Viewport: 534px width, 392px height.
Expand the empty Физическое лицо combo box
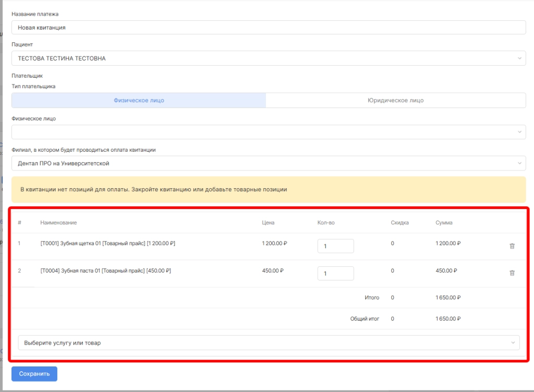tap(269, 132)
